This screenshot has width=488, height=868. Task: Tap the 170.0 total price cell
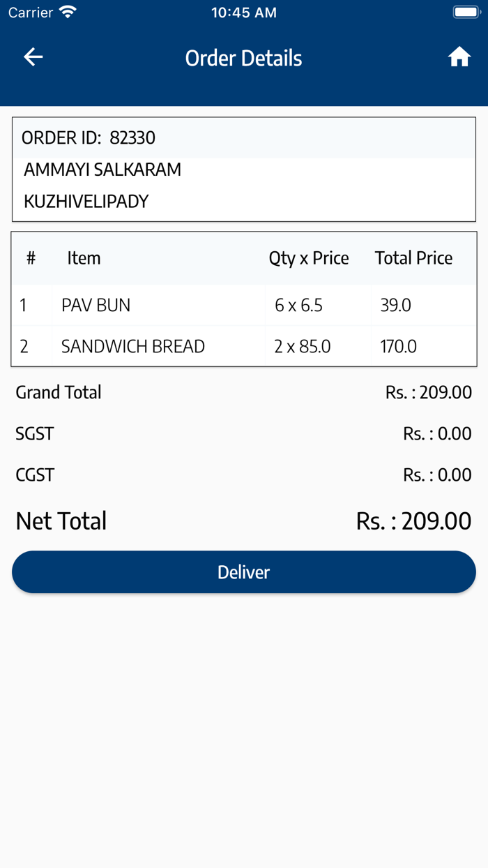(398, 346)
